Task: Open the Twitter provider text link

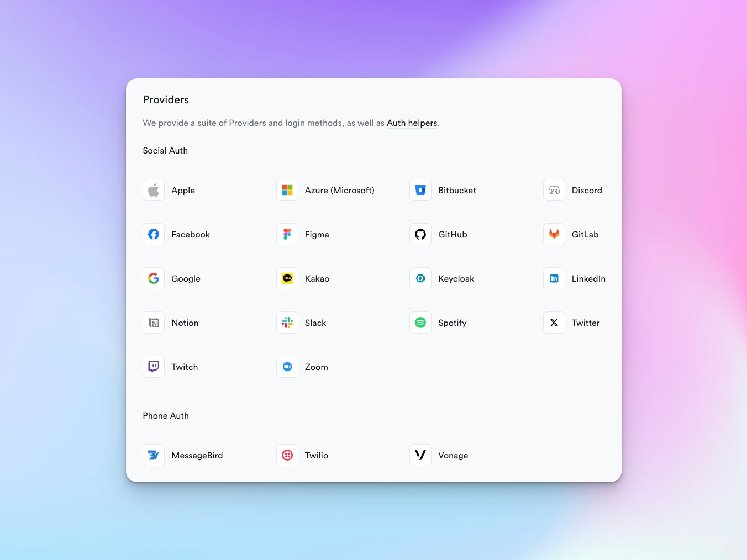Action: pos(585,323)
